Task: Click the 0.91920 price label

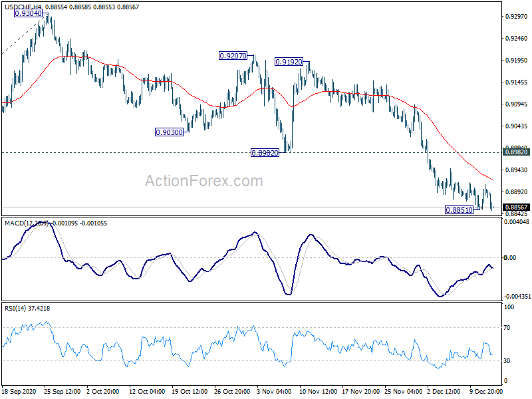Action: [289, 62]
